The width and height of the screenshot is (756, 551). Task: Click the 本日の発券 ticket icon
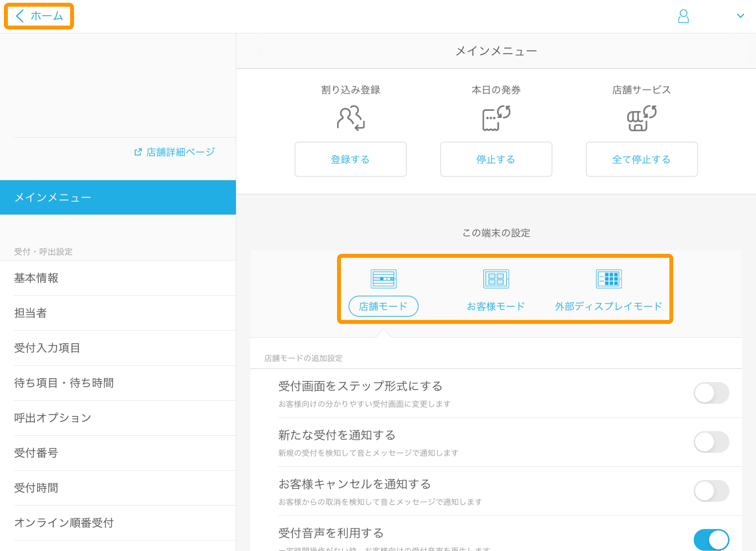click(496, 118)
